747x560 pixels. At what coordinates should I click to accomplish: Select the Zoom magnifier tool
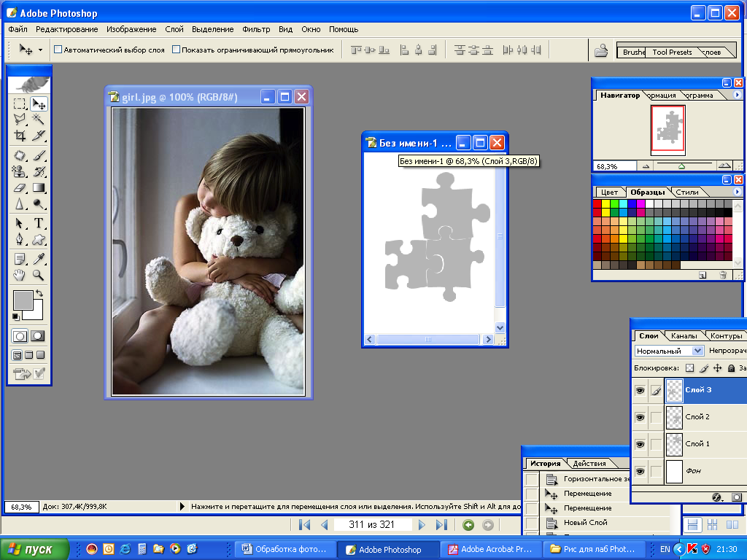[38, 275]
